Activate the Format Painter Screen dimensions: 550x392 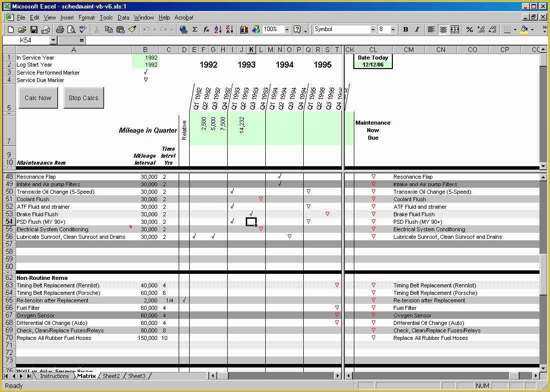pyautogui.click(x=132, y=29)
